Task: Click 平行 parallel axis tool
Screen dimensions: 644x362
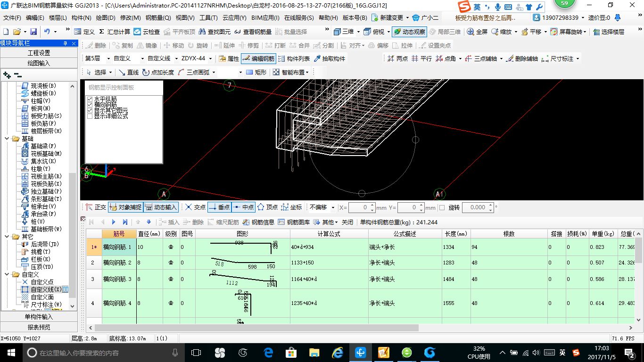Action: pyautogui.click(x=421, y=58)
